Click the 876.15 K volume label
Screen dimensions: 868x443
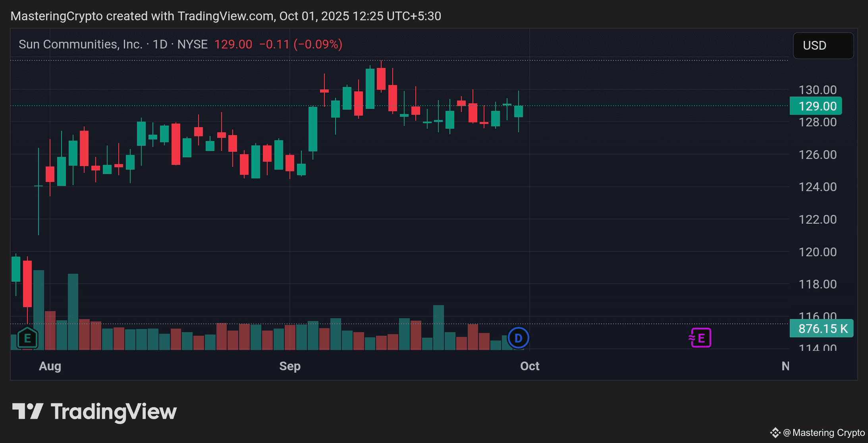tap(822, 329)
